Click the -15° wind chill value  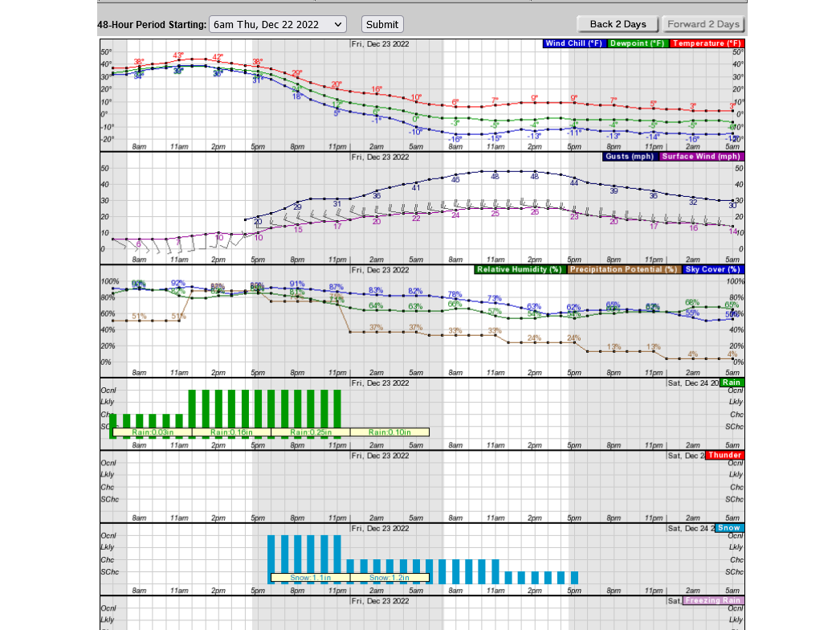click(495, 138)
